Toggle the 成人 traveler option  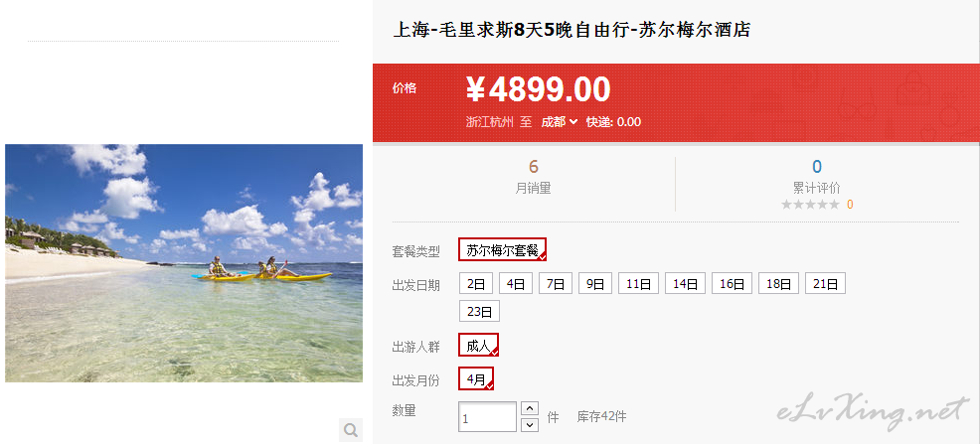click(479, 345)
